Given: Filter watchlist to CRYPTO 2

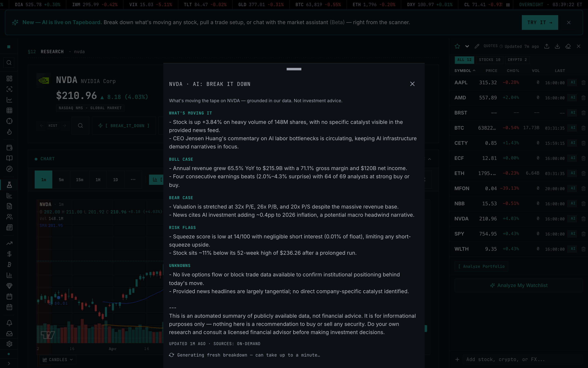Looking at the screenshot, I should (517, 60).
